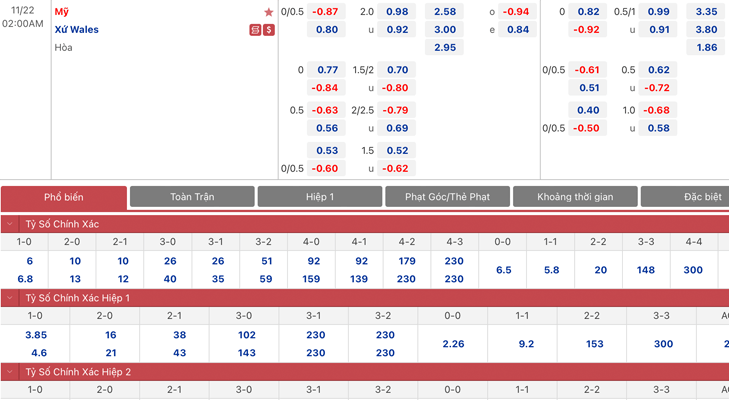Select 9.2 odds for 1-1 first-half score
The height and width of the screenshot is (400, 729).
(526, 344)
